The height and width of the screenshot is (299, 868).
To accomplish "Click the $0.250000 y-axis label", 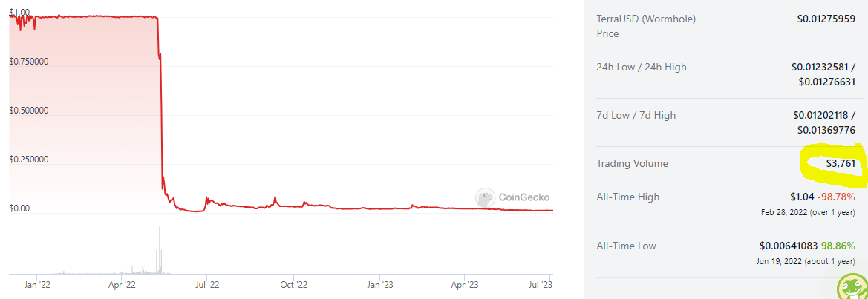I will [29, 160].
